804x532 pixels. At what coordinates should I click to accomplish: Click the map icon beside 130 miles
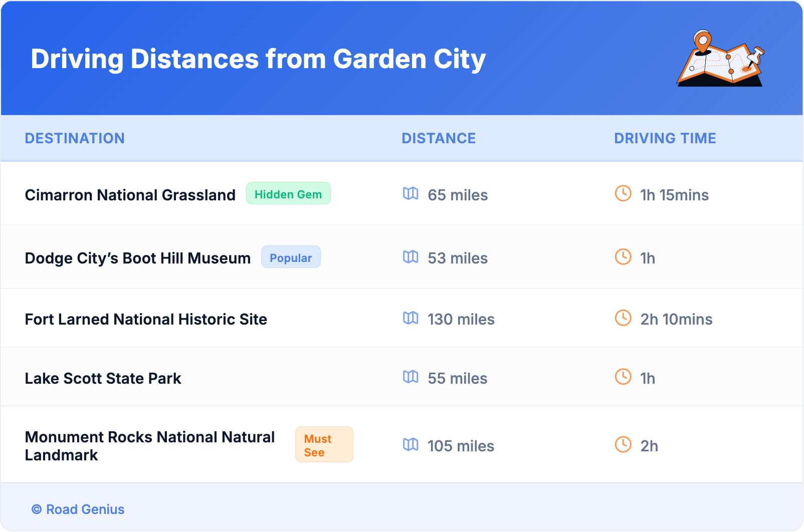411,318
